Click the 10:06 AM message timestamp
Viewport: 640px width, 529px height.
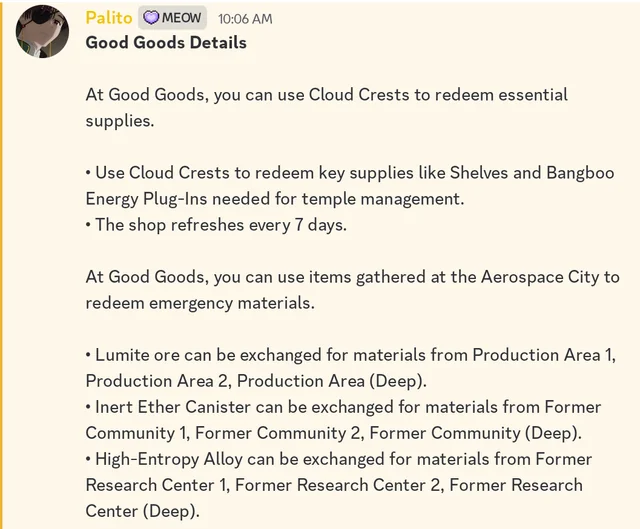tap(244, 19)
